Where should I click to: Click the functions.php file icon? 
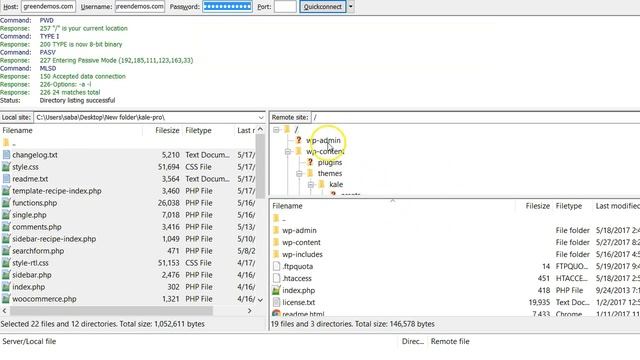6,203
